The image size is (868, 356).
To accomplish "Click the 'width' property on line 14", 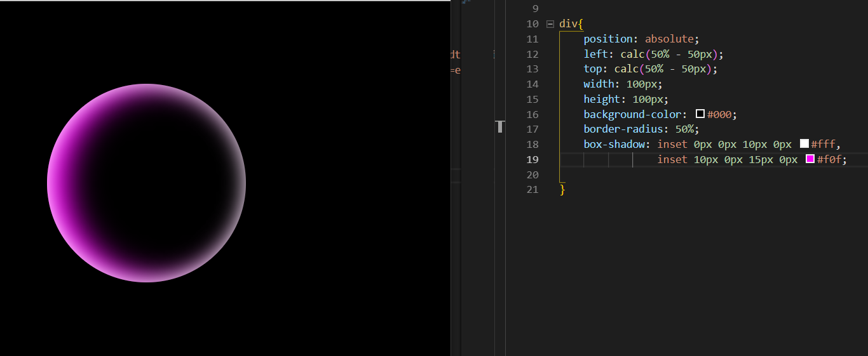I will pyautogui.click(x=599, y=84).
